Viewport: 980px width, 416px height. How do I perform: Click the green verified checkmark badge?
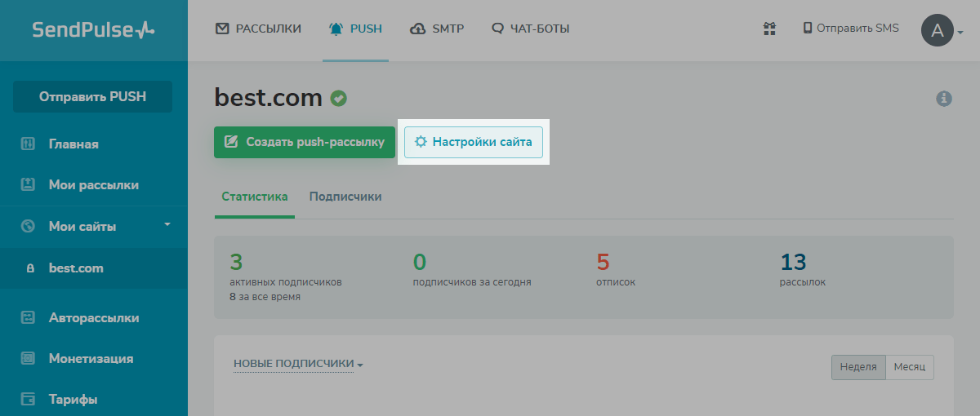click(338, 99)
